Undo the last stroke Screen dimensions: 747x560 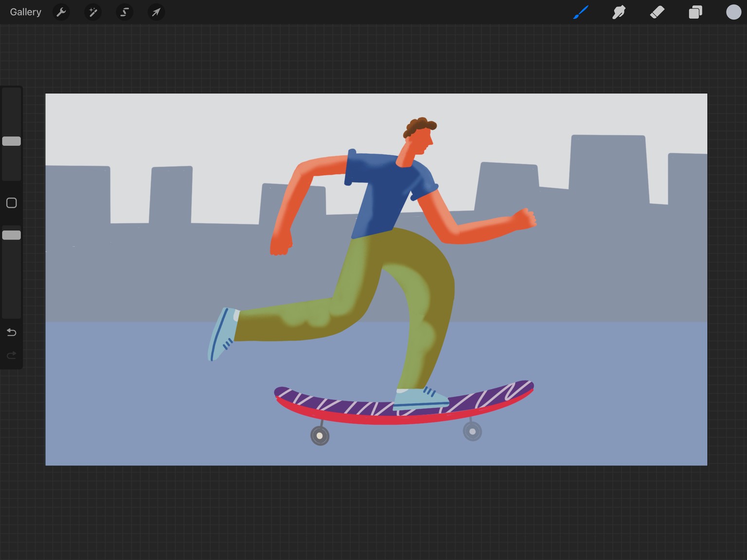pyautogui.click(x=12, y=332)
